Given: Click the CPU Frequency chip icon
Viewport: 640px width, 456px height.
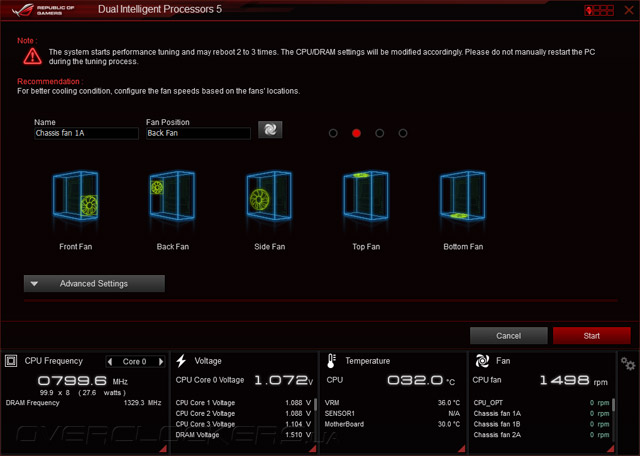Looking at the screenshot, I should [x=11, y=361].
